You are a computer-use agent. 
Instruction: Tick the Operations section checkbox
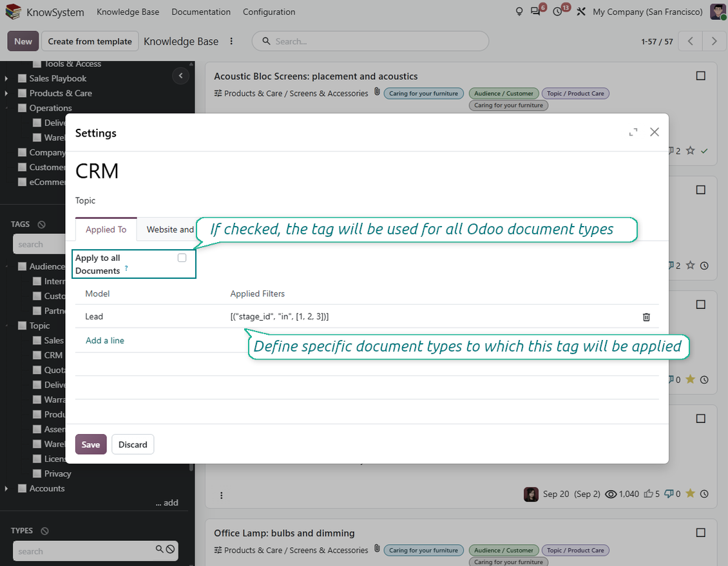(x=22, y=108)
